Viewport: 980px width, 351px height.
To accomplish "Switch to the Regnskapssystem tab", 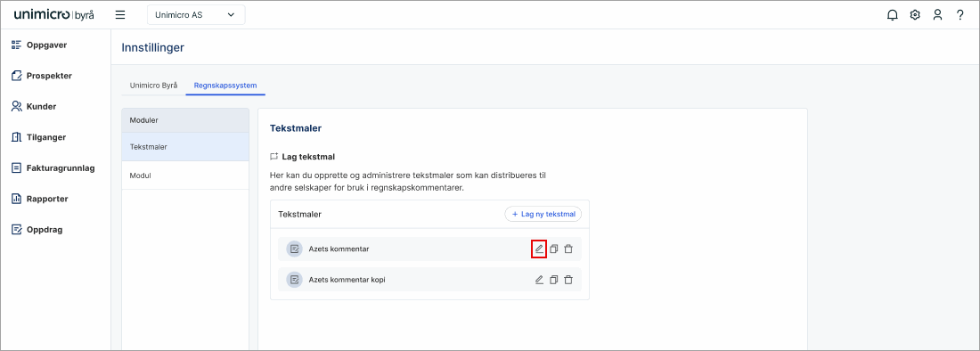I will (225, 86).
